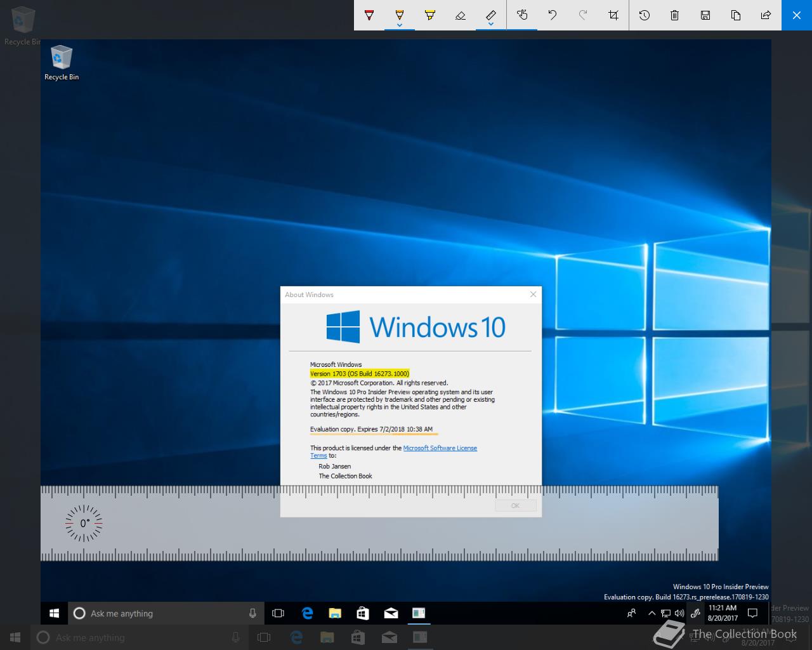Click 'Evaluation copy. Expires 7/2/2018' text
The width and height of the screenshot is (812, 650).
(357, 429)
